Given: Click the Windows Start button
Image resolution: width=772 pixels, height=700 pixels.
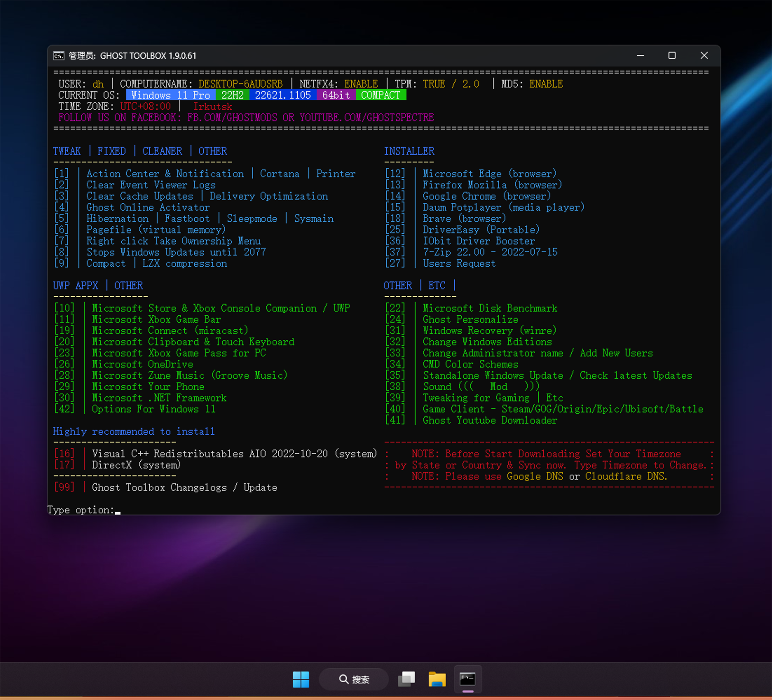Looking at the screenshot, I should pyautogui.click(x=301, y=679).
